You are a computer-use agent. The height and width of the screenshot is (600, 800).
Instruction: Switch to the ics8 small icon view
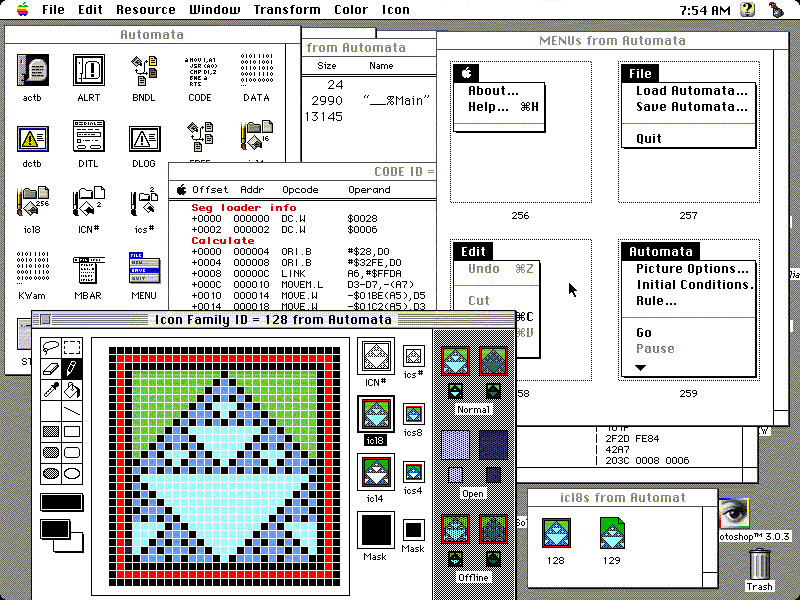(x=413, y=412)
